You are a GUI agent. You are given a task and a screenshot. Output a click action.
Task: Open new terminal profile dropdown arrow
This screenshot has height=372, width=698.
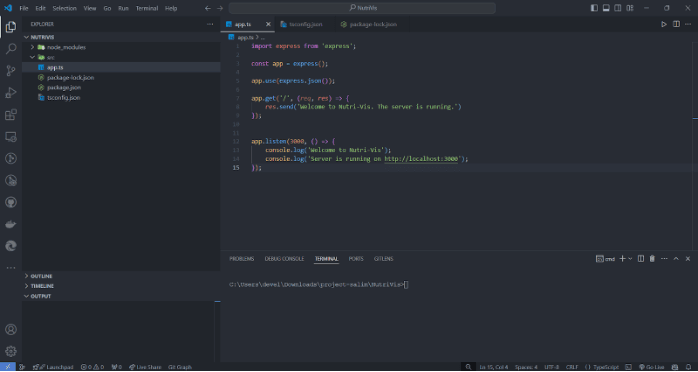[x=630, y=259]
